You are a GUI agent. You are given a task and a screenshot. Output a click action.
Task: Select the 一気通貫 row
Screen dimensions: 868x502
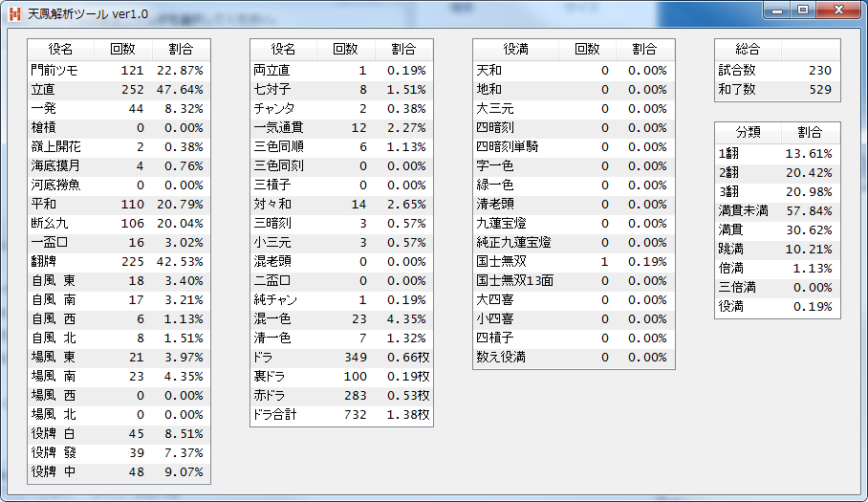coord(341,128)
